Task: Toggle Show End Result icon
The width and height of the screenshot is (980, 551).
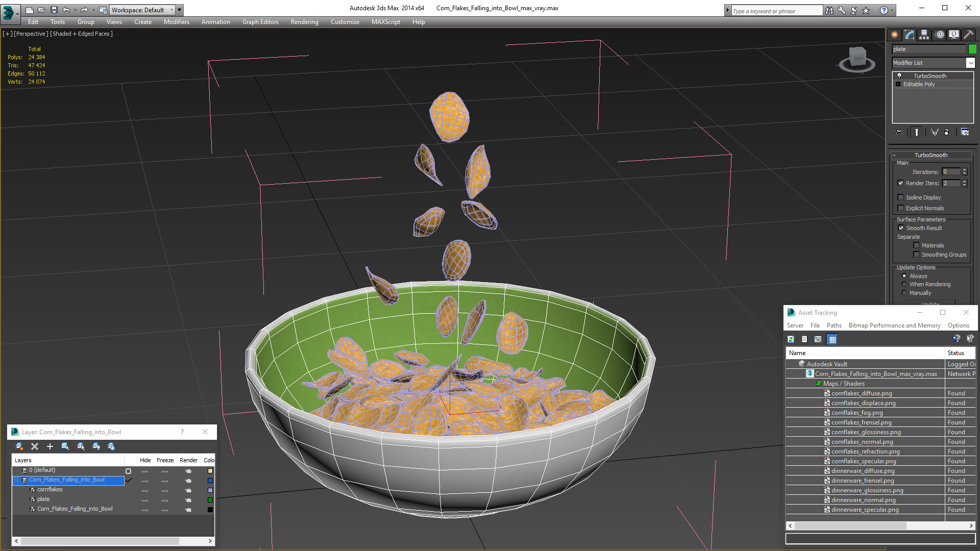Action: click(917, 132)
